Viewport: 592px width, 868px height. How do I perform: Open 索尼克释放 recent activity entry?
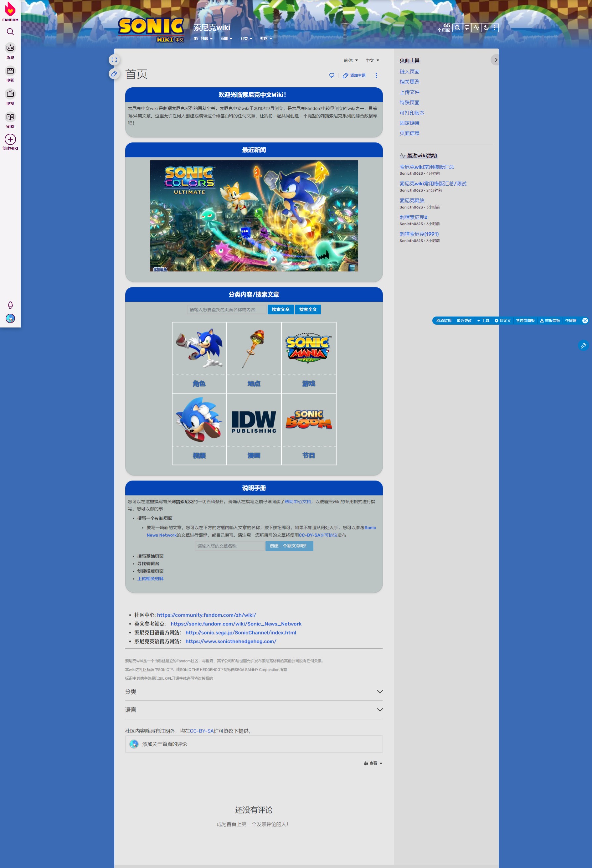point(412,200)
